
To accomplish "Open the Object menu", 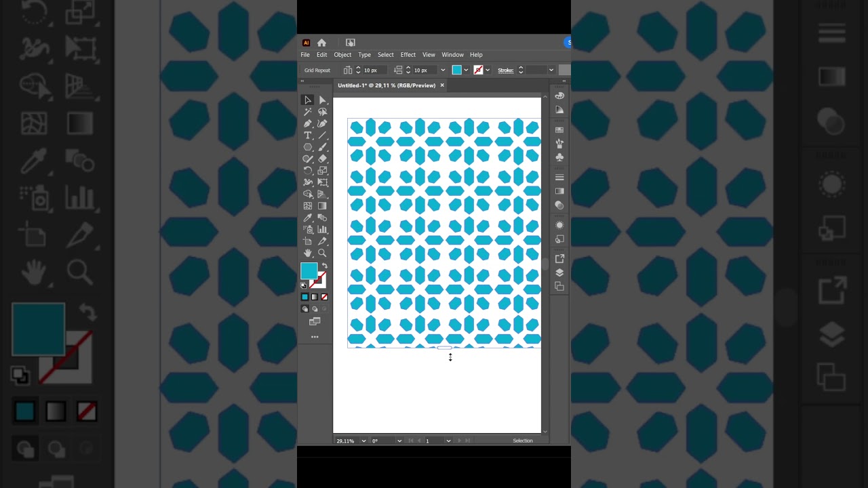I will (x=342, y=55).
